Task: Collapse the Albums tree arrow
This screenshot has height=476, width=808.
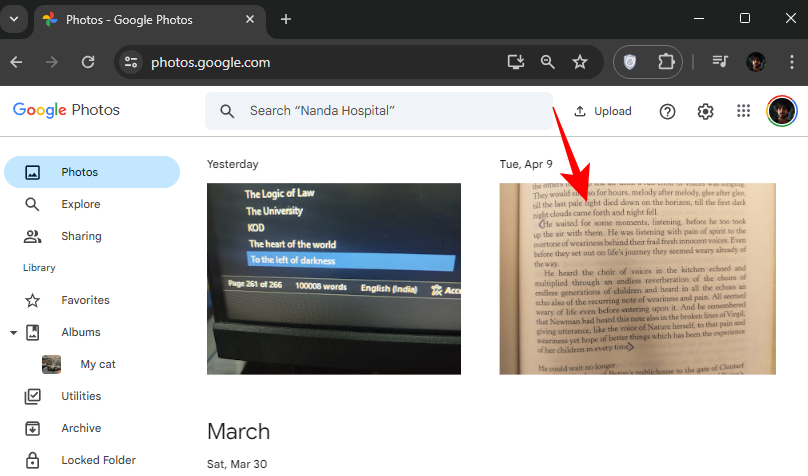Action: (13, 333)
